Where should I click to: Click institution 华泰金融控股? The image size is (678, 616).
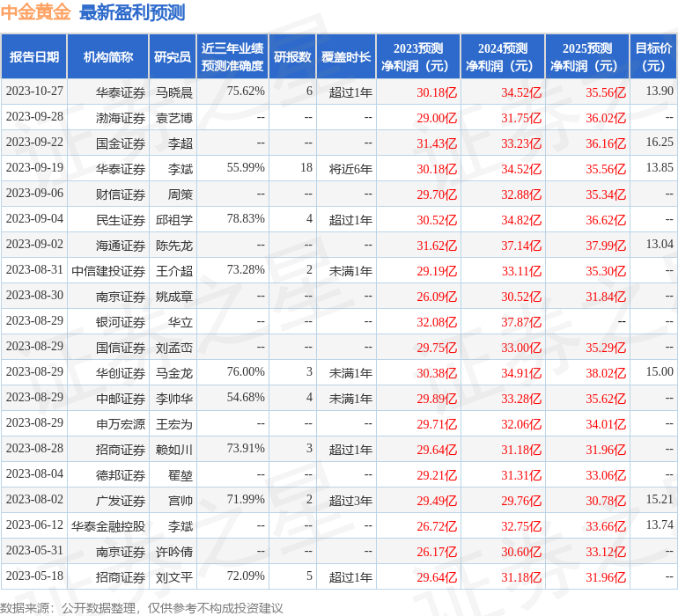(x=108, y=526)
